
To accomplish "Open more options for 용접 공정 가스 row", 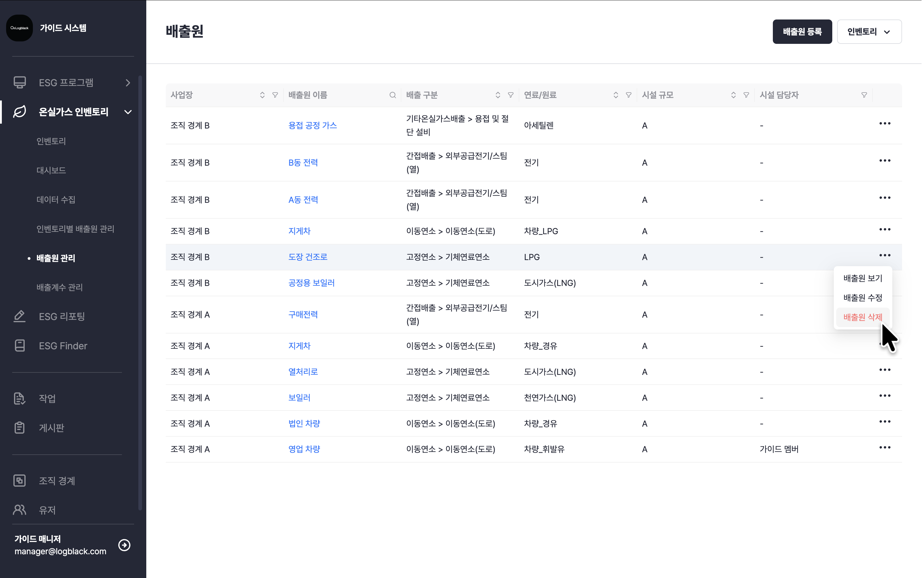I will (885, 123).
